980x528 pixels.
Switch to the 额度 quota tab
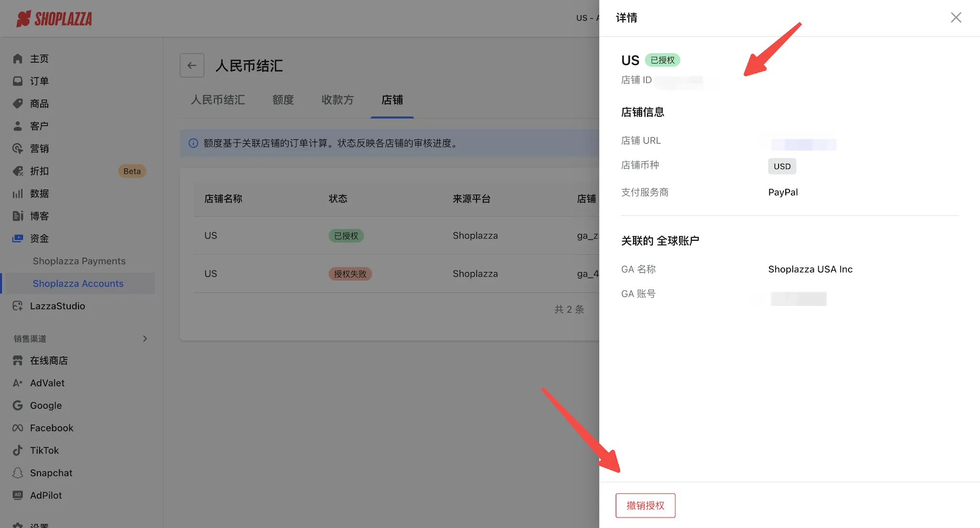pos(283,100)
